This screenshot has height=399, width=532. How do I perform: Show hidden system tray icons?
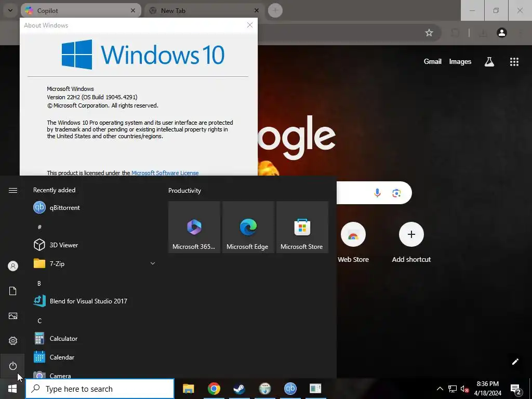click(440, 389)
